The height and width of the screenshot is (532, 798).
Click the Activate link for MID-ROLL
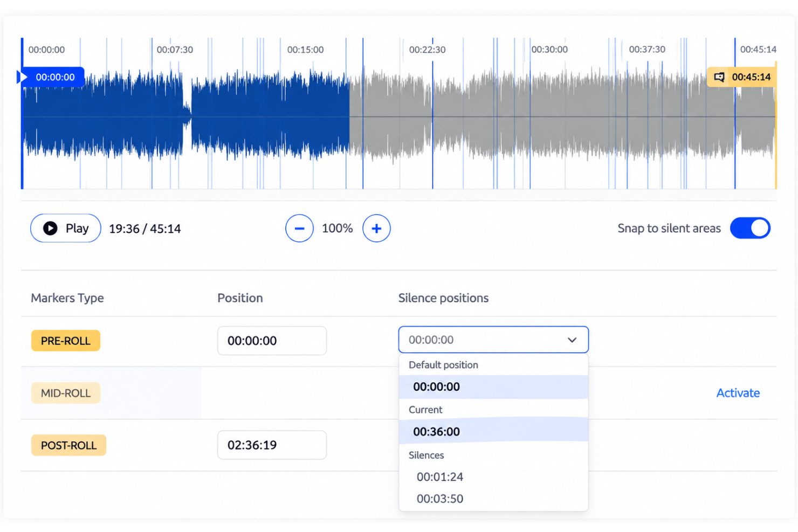[738, 393]
